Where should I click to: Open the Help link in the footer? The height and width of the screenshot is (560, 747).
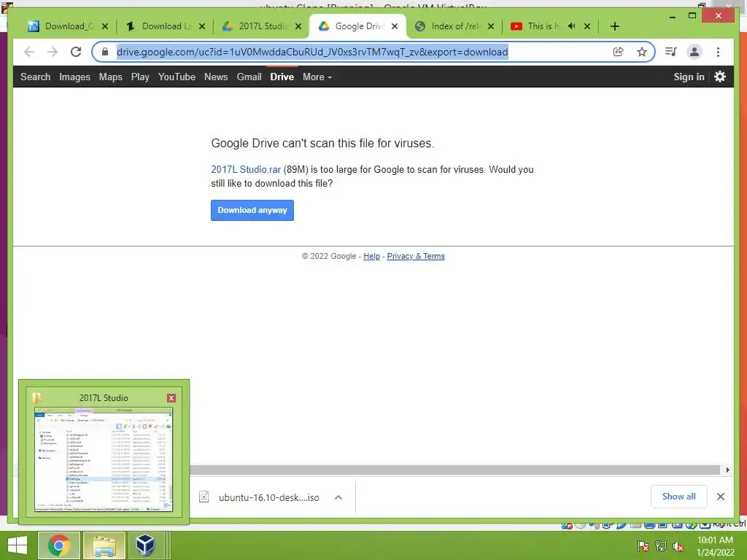371,256
